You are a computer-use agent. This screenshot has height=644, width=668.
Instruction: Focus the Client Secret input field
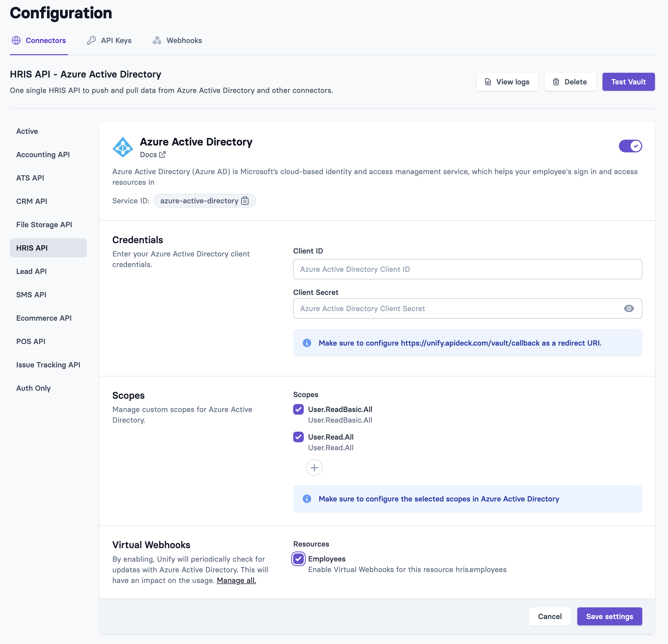[x=467, y=308]
